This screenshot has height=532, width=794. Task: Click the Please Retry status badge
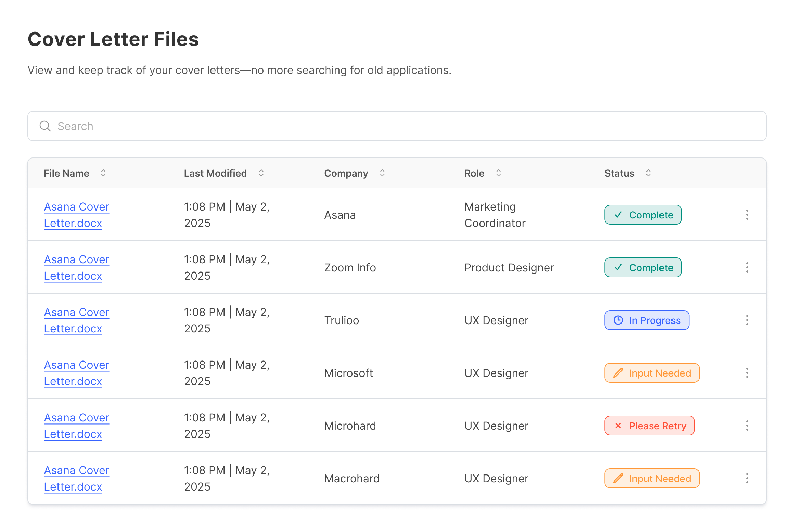pyautogui.click(x=649, y=426)
